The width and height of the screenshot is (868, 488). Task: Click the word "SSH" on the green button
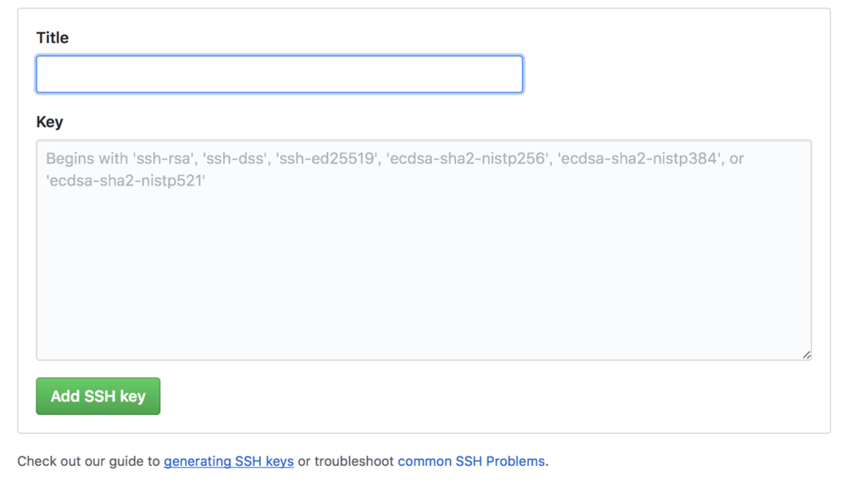(101, 396)
